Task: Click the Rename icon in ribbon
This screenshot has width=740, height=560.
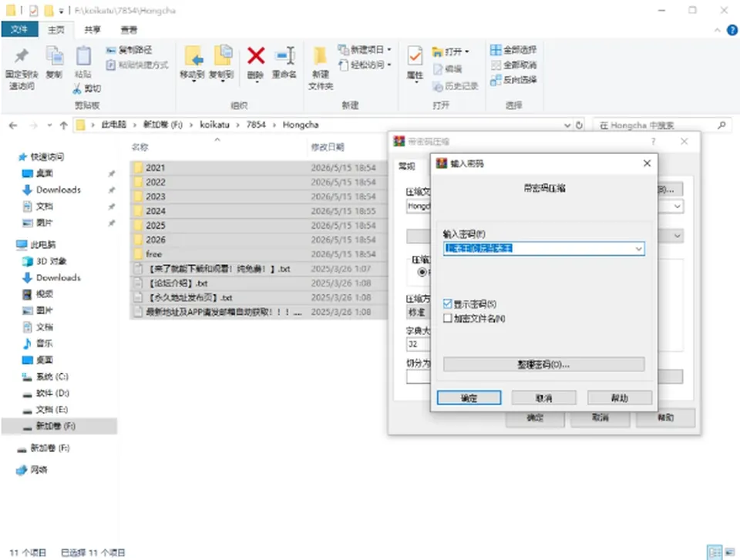Action: (285, 56)
